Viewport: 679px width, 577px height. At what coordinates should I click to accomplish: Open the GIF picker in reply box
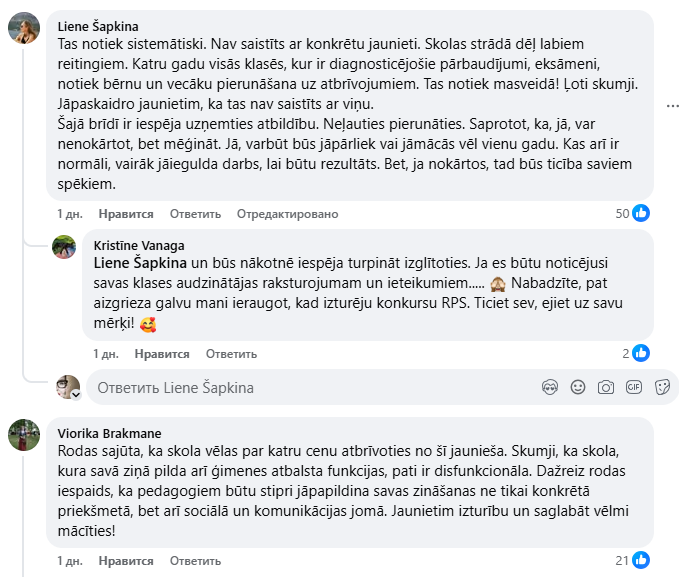coord(633,387)
